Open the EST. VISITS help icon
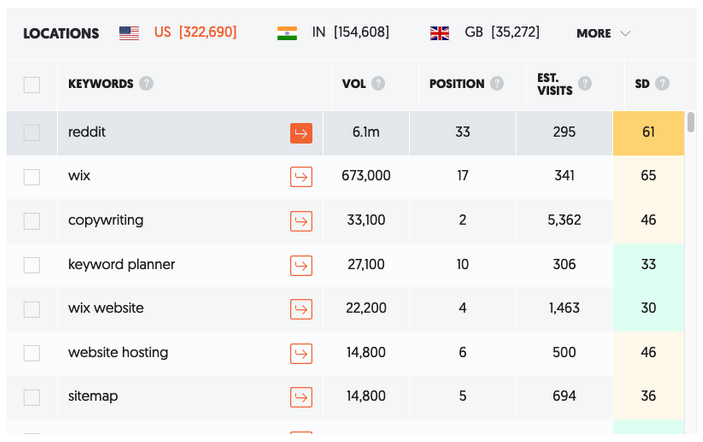 click(585, 83)
